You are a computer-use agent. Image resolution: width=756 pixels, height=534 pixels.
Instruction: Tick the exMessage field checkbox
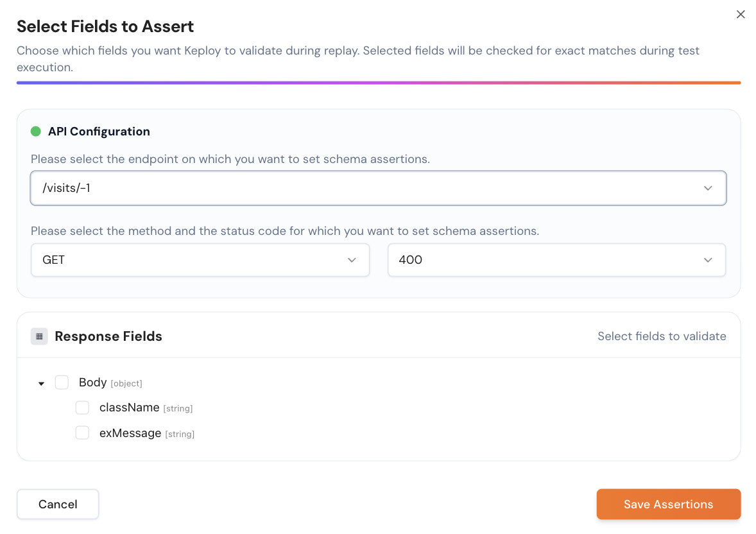click(82, 433)
